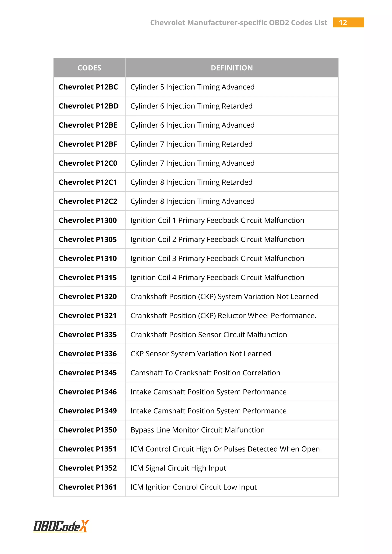Select the Chevrolet P1361 code cell
This screenshot has width=392, height=554.
pyautogui.click(x=88, y=487)
